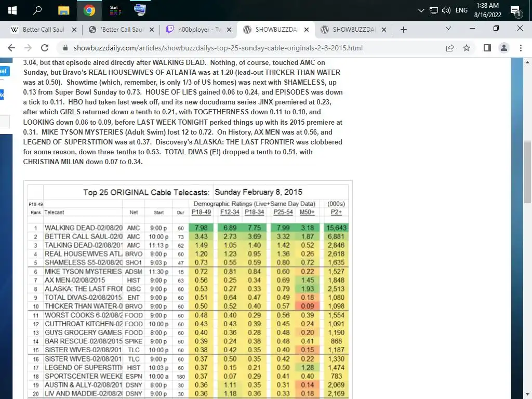Click the vertical scrollbar thumb
532x399 pixels.
[x=527, y=172]
